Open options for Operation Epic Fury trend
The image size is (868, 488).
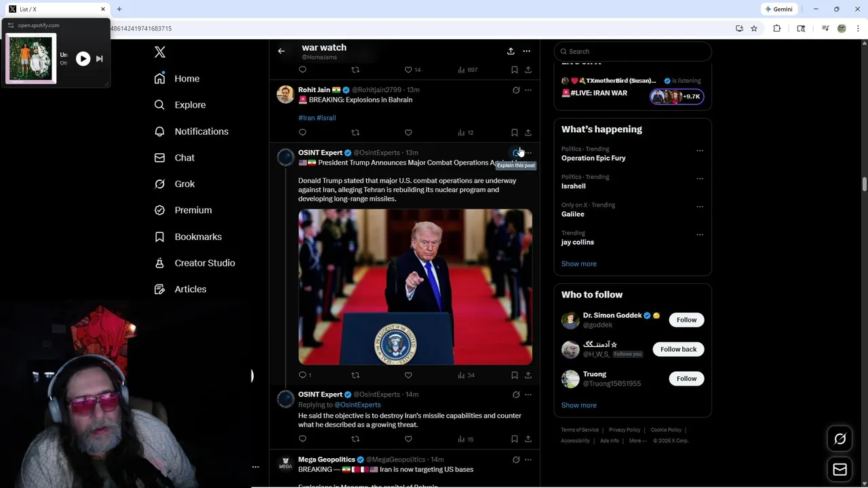click(x=700, y=150)
